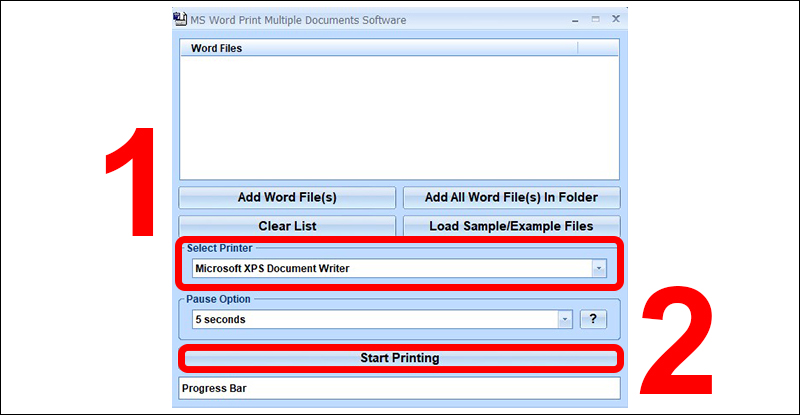Load Sample/Example Files into the list
This screenshot has height=415, width=800.
(x=511, y=226)
